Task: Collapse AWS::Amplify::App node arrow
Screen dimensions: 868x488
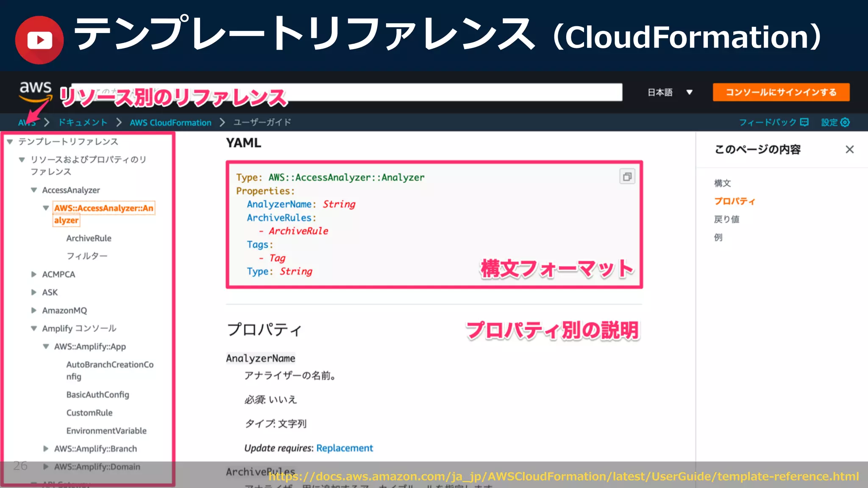Action: 46,347
